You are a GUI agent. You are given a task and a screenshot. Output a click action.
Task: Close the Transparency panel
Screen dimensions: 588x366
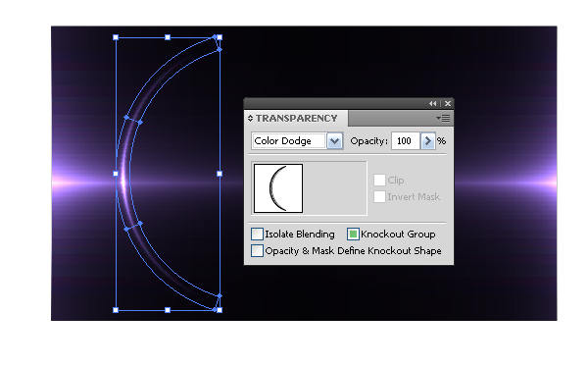(x=448, y=104)
